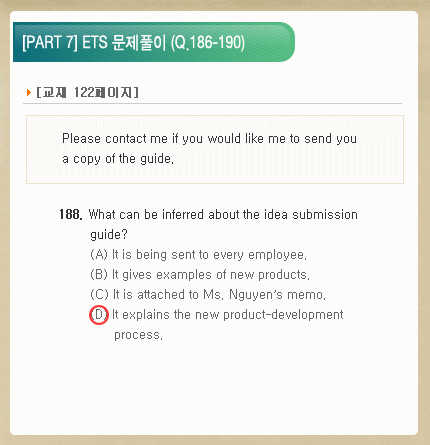Choose 'It is attached to Ms. Nguyen's memo'

[219, 295]
